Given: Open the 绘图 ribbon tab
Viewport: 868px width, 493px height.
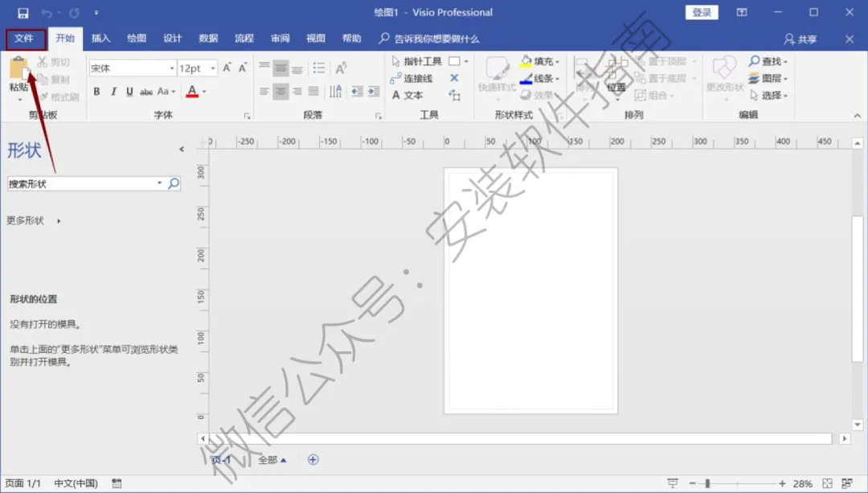Looking at the screenshot, I should [x=137, y=39].
